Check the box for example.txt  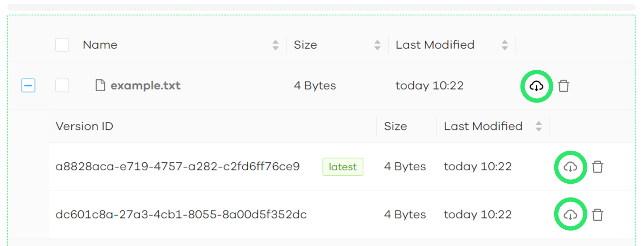coord(62,86)
